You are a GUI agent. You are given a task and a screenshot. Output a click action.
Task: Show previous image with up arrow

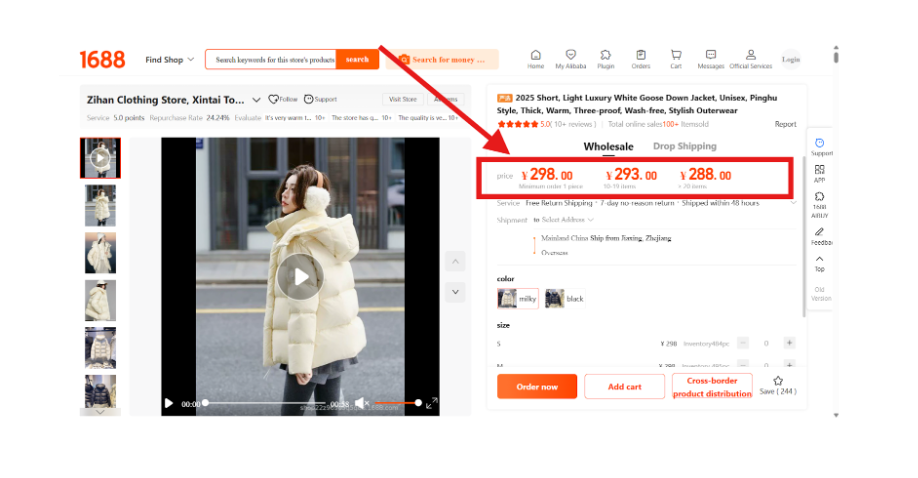pyautogui.click(x=455, y=261)
